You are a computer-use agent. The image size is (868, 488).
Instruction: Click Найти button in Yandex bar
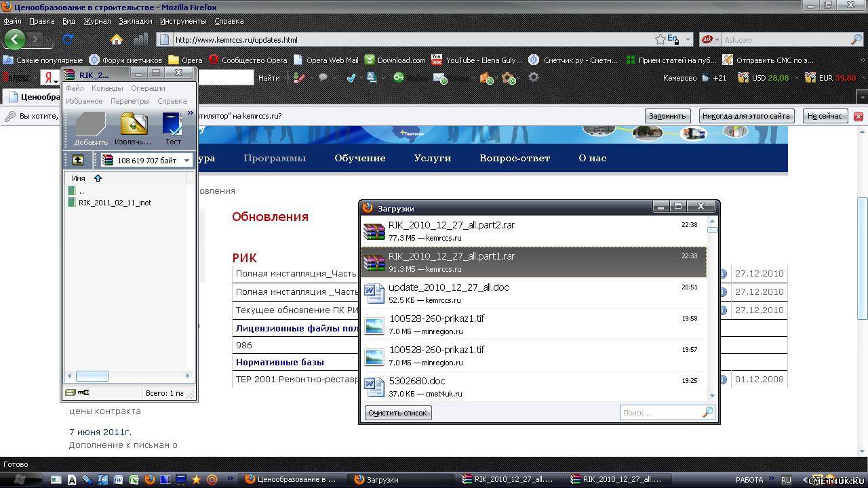[269, 78]
